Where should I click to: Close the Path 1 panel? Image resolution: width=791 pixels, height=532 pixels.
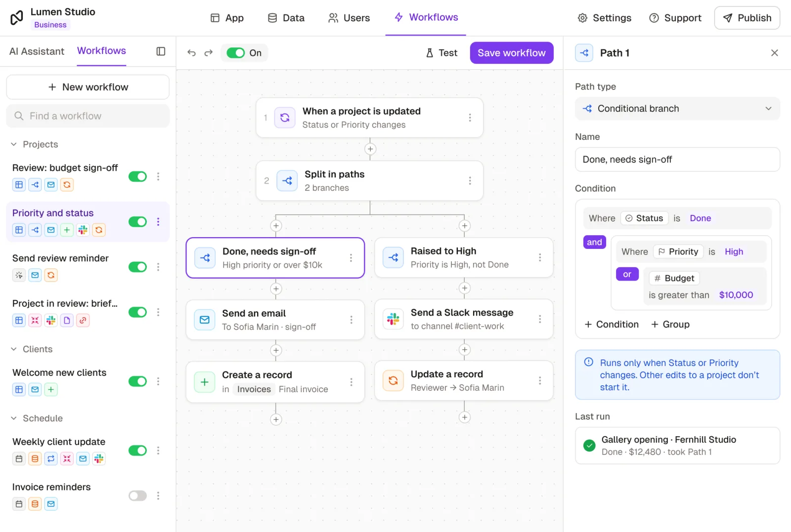[774, 53]
